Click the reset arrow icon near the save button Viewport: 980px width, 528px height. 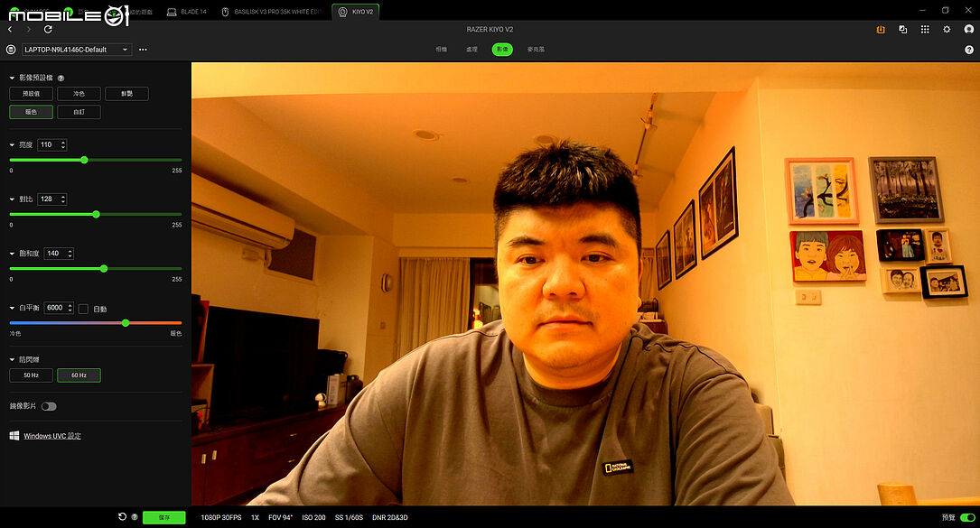pyautogui.click(x=123, y=517)
